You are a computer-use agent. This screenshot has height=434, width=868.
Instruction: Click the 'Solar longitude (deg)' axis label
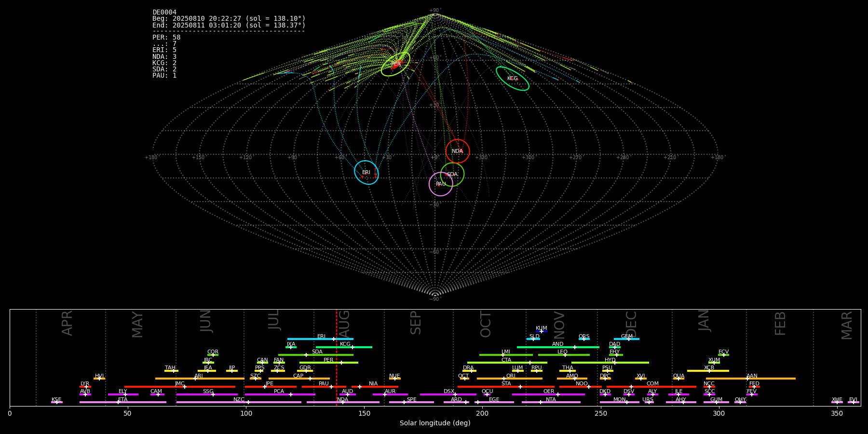(435, 423)
